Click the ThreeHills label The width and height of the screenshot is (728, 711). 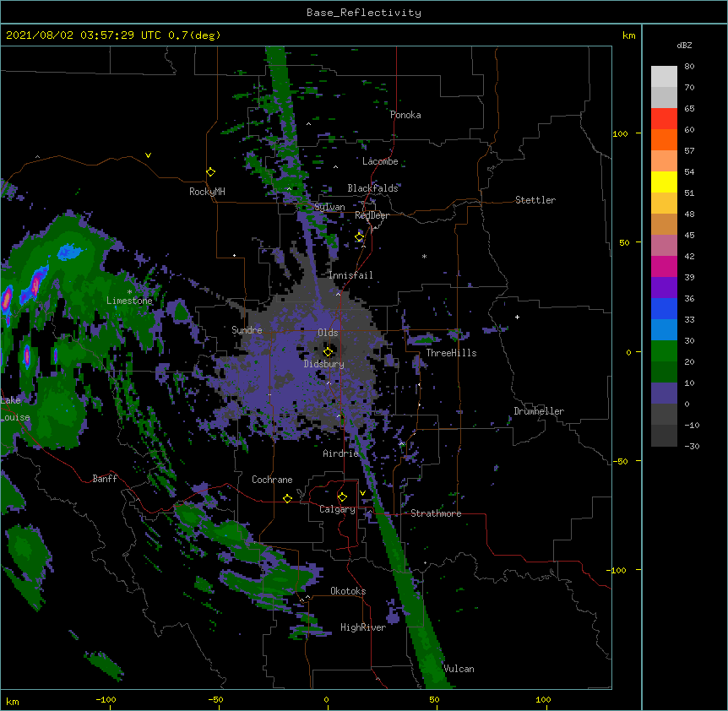(451, 353)
